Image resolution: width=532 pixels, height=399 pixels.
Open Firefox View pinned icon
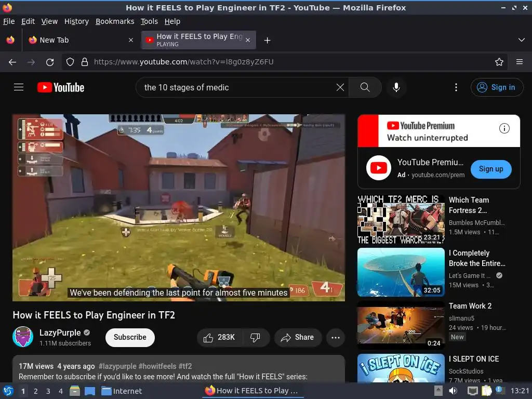(10, 40)
